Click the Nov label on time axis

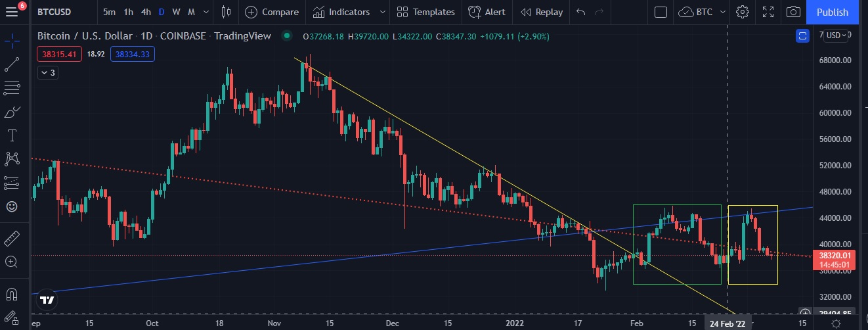(276, 324)
